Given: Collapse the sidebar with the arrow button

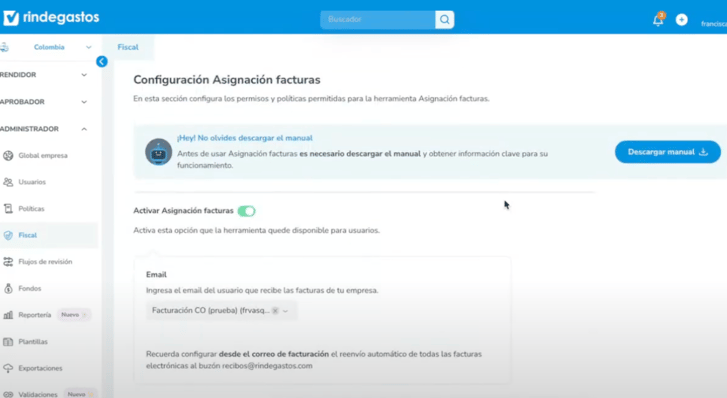Looking at the screenshot, I should point(102,61).
